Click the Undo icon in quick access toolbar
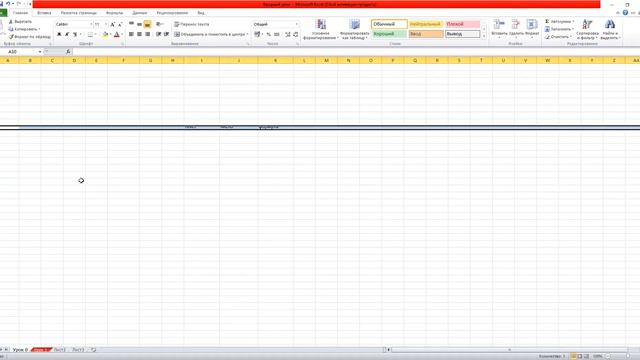 [8, 4]
